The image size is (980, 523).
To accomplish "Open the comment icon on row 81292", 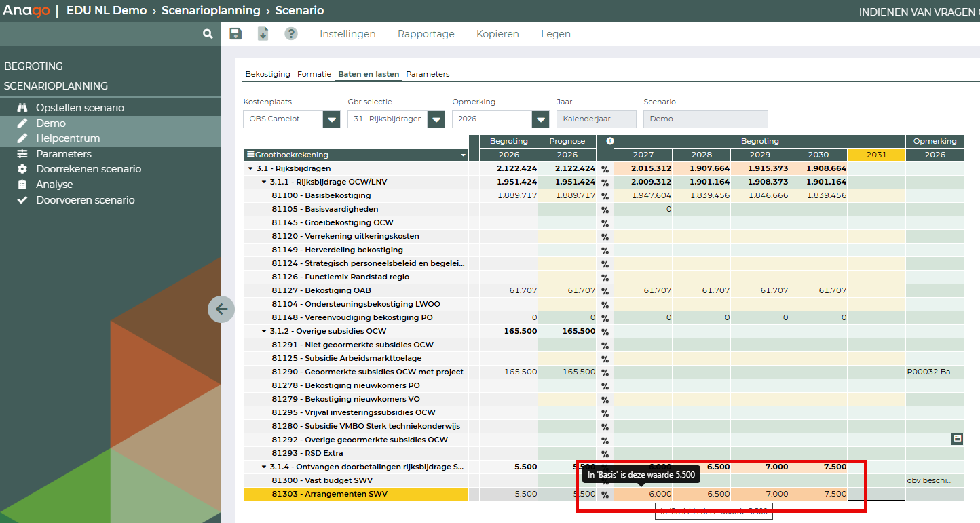I will coord(957,440).
